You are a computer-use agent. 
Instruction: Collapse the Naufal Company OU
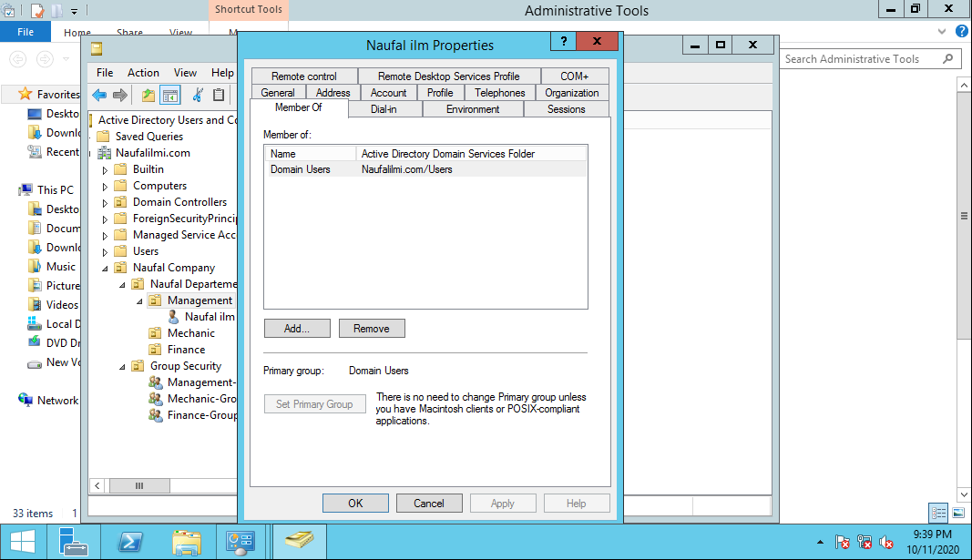pos(105,269)
